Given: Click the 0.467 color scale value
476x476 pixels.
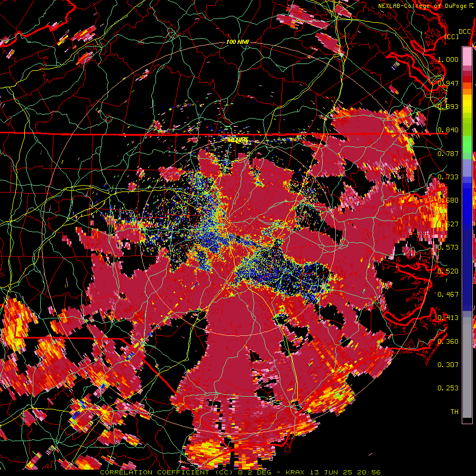Looking at the screenshot, I should pyautogui.click(x=448, y=294).
